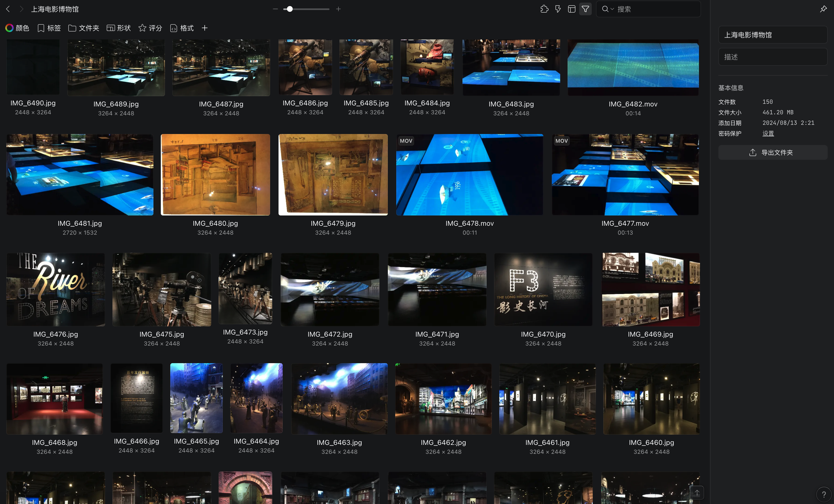Pin the inspector panel
Image resolution: width=834 pixels, height=504 pixels.
(x=823, y=9)
